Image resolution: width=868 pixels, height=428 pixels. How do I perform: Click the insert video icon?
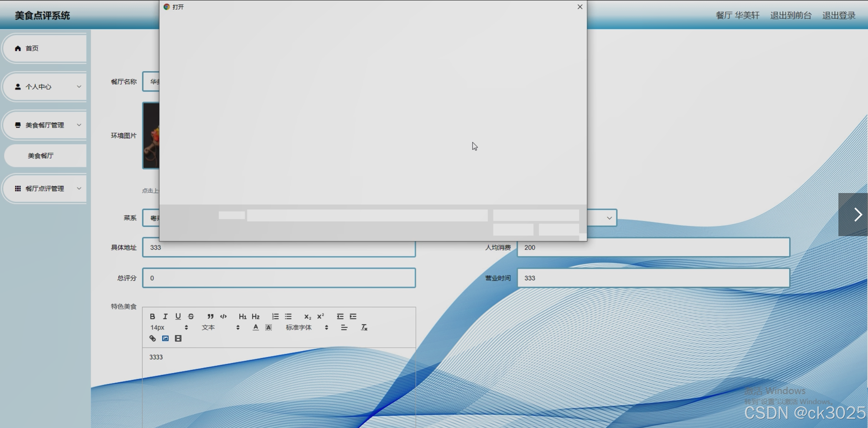pyautogui.click(x=178, y=338)
